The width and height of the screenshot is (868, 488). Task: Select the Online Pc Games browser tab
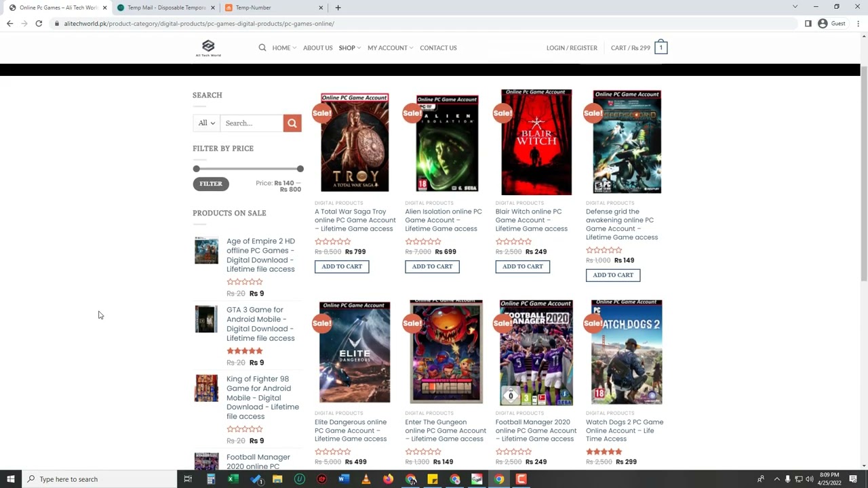point(57,7)
